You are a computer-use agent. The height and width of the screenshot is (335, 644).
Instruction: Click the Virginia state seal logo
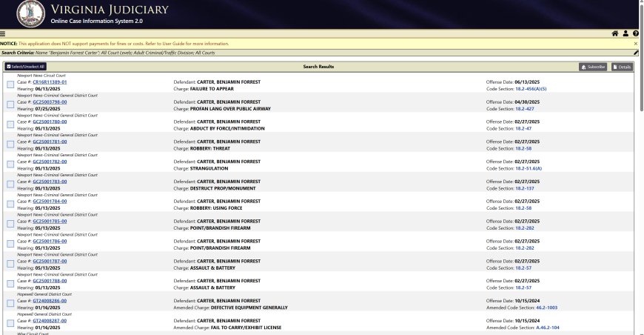pos(31,13)
